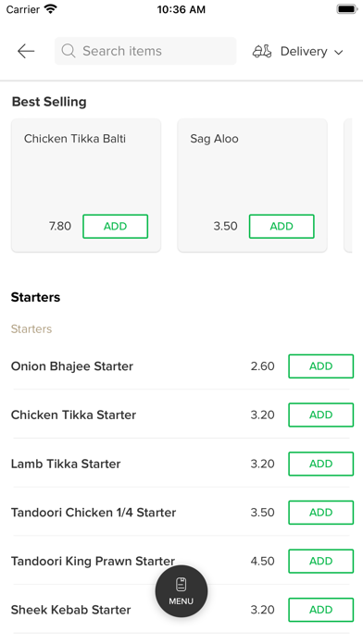Add Chicken Tikka Starter
This screenshot has width=363, height=644.
[320, 415]
